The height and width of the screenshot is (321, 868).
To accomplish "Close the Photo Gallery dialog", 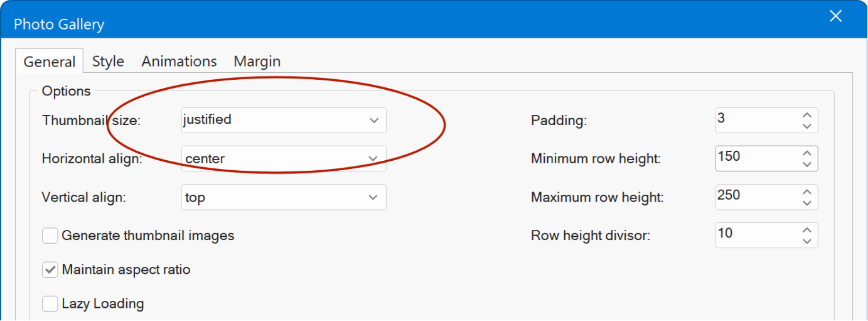I will [835, 17].
